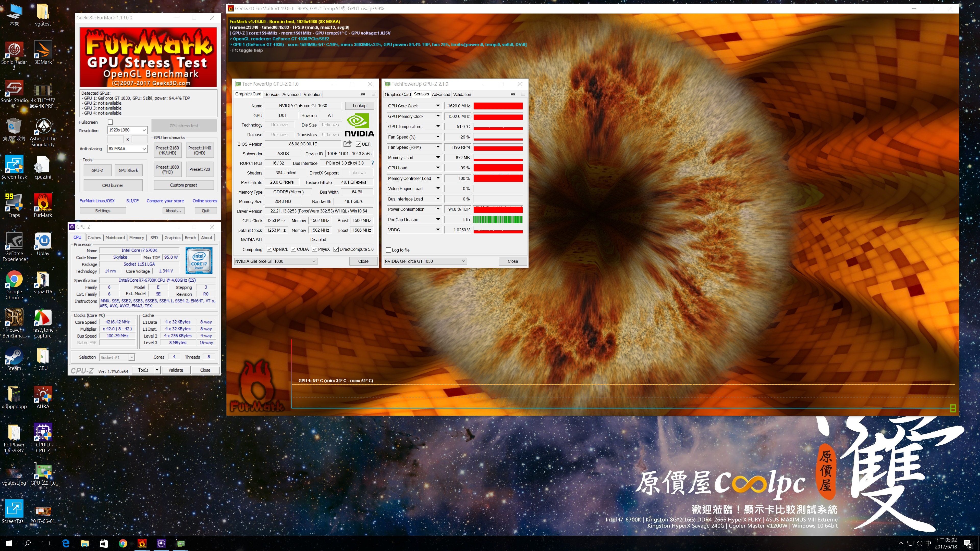Switch to the Mainboard tab in CPU-Z
This screenshot has width=980, height=551.
point(115,238)
